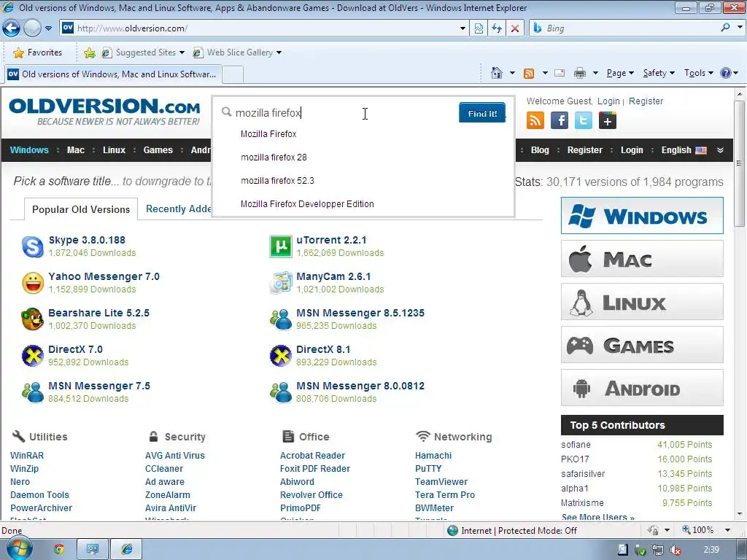
Task: Expand the Suggested Sites dropdown
Action: pos(182,52)
